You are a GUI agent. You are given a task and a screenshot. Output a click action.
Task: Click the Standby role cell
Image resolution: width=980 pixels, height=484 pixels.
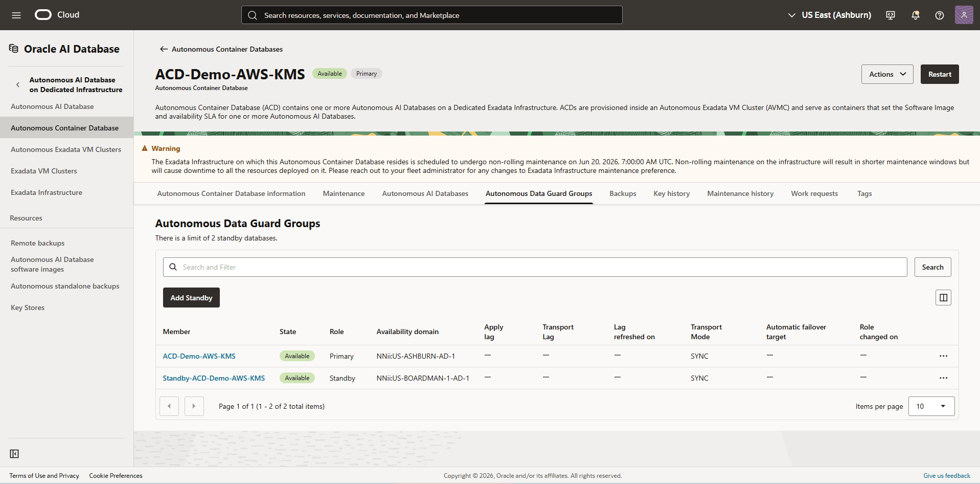point(342,378)
